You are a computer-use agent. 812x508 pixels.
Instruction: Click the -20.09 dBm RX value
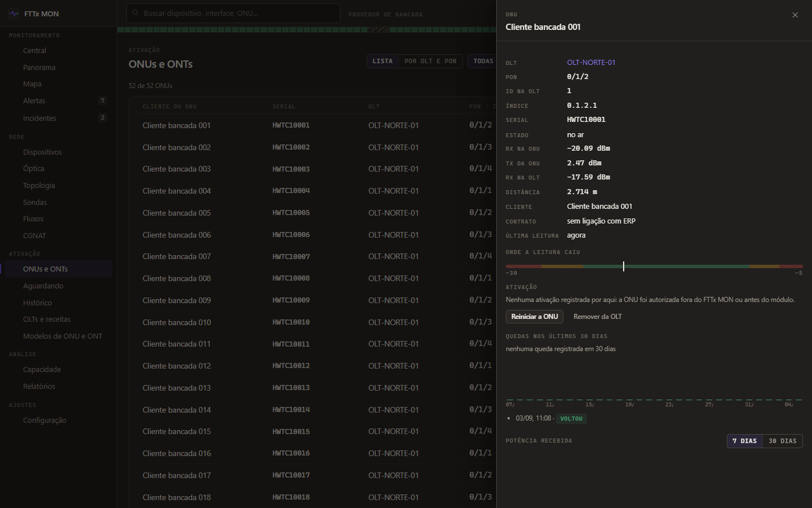pyautogui.click(x=589, y=148)
